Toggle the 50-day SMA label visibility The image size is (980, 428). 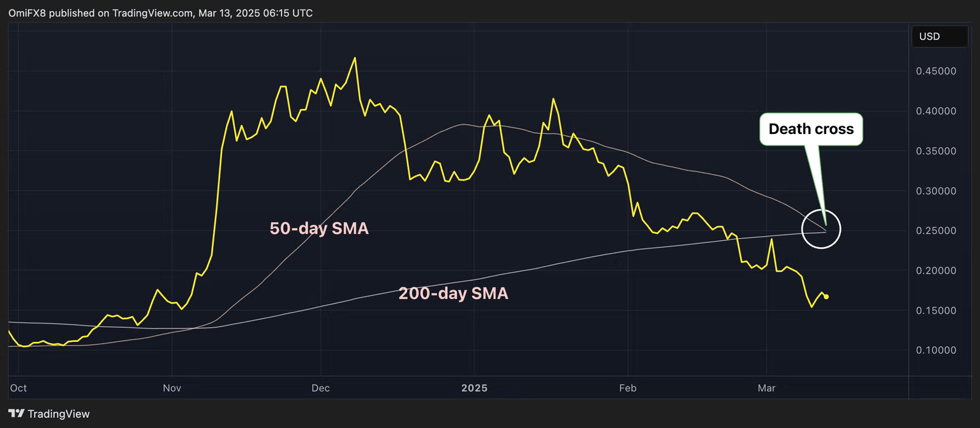click(x=319, y=228)
